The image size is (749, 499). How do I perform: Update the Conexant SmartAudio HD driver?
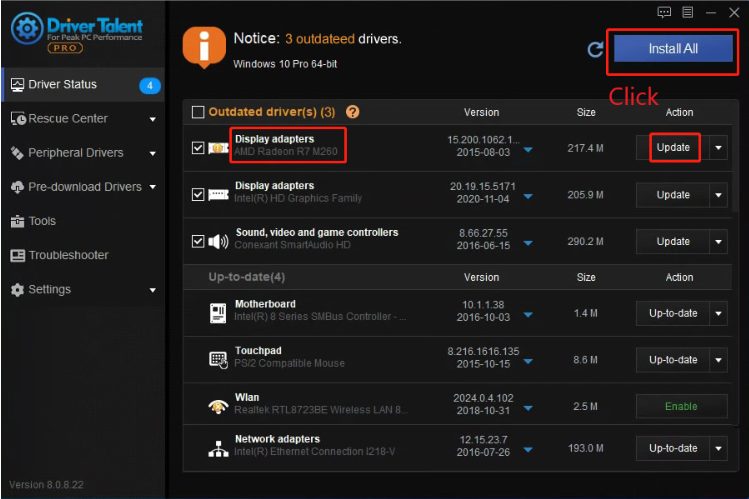673,242
